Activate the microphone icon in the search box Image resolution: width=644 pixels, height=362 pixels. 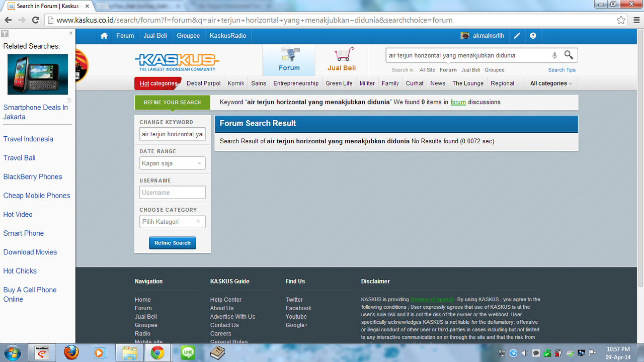tap(554, 55)
